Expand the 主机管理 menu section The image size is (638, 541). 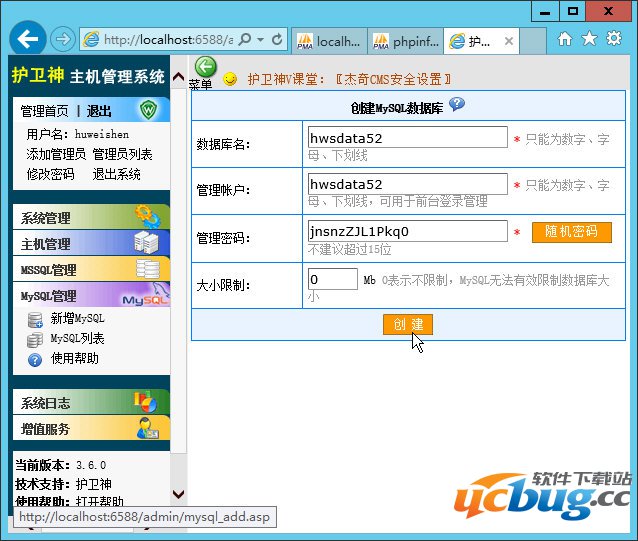(x=92, y=243)
